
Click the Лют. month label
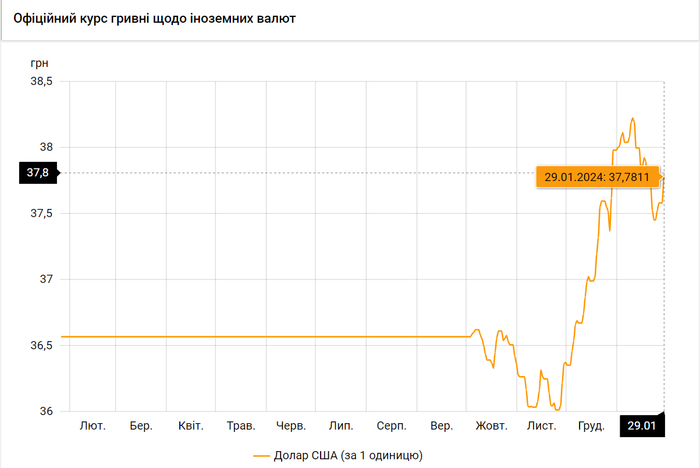[x=92, y=426]
